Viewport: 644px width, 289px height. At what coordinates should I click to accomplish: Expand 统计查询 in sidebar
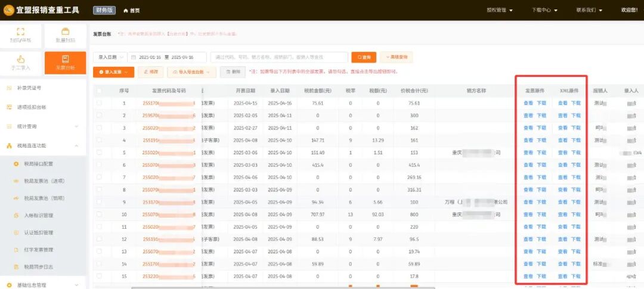[x=43, y=126]
